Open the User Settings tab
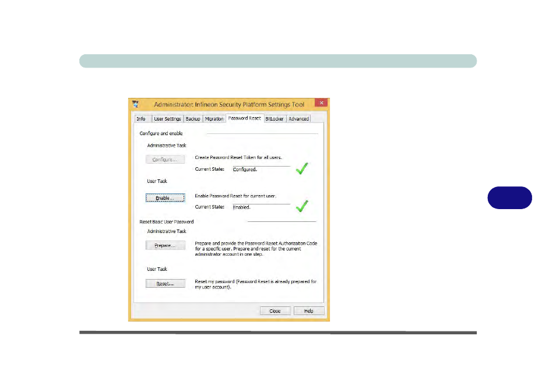 click(167, 119)
